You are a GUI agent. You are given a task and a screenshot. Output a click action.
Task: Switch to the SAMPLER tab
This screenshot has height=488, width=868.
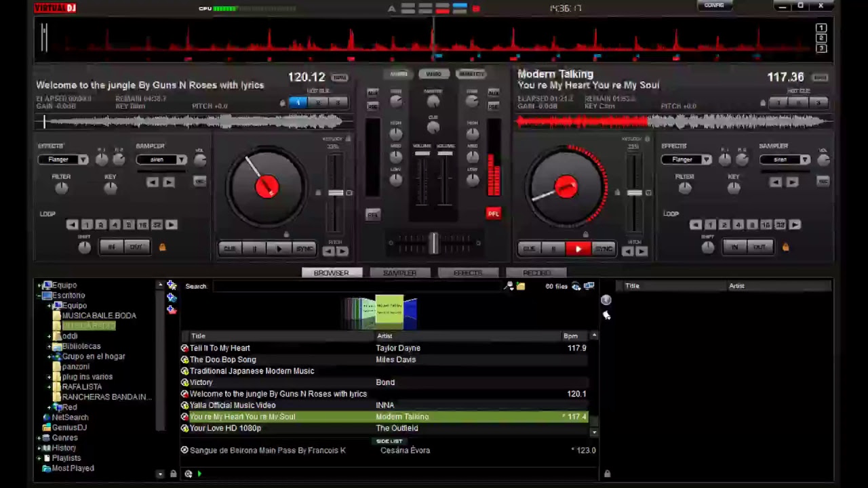pyautogui.click(x=399, y=272)
